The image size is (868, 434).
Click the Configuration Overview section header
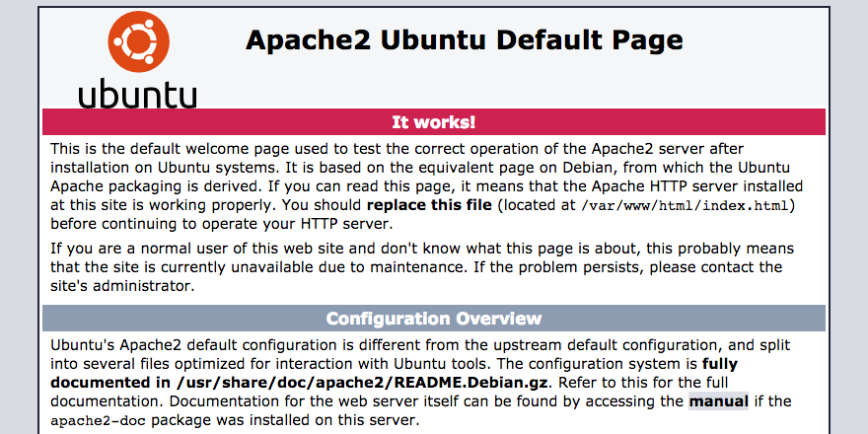433,319
